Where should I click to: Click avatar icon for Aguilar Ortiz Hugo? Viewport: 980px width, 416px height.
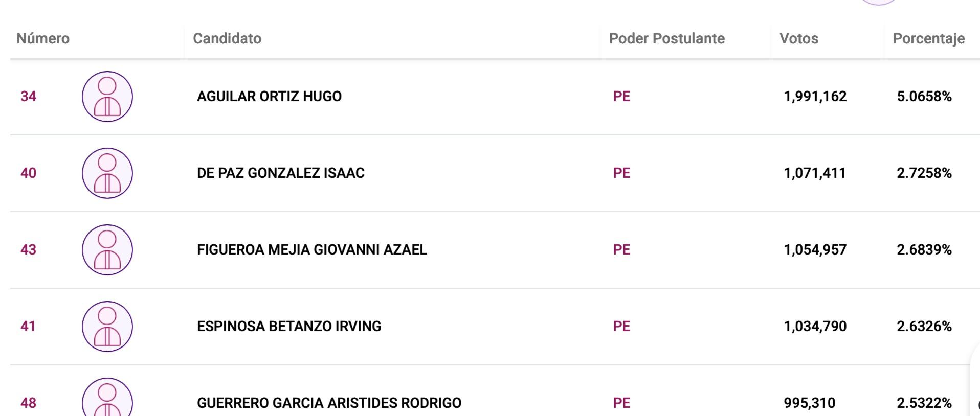pos(107,97)
